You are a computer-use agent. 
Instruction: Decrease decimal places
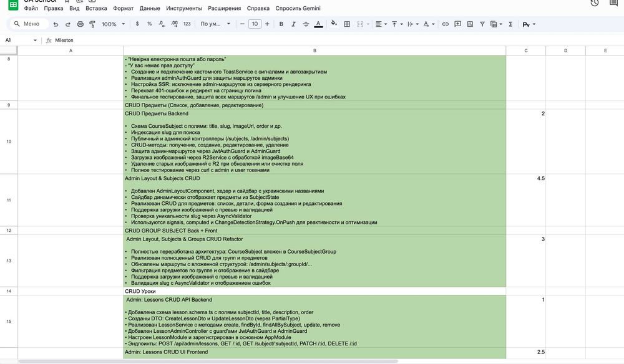[162, 24]
